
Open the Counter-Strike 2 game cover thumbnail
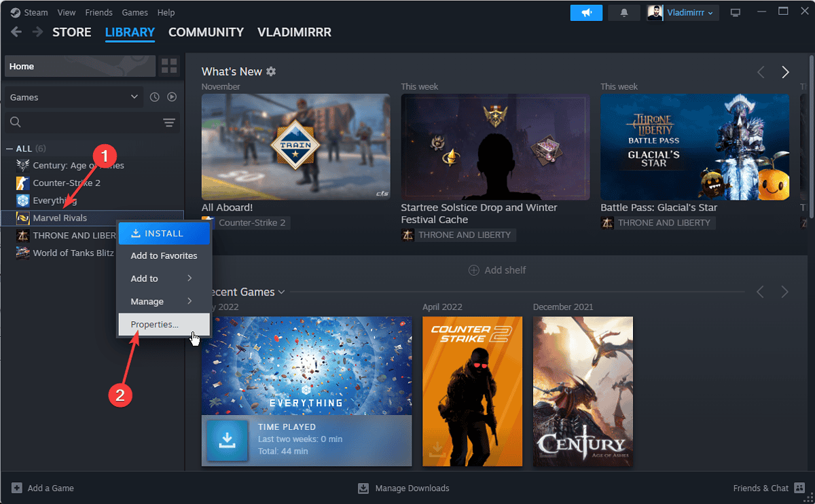click(x=472, y=391)
